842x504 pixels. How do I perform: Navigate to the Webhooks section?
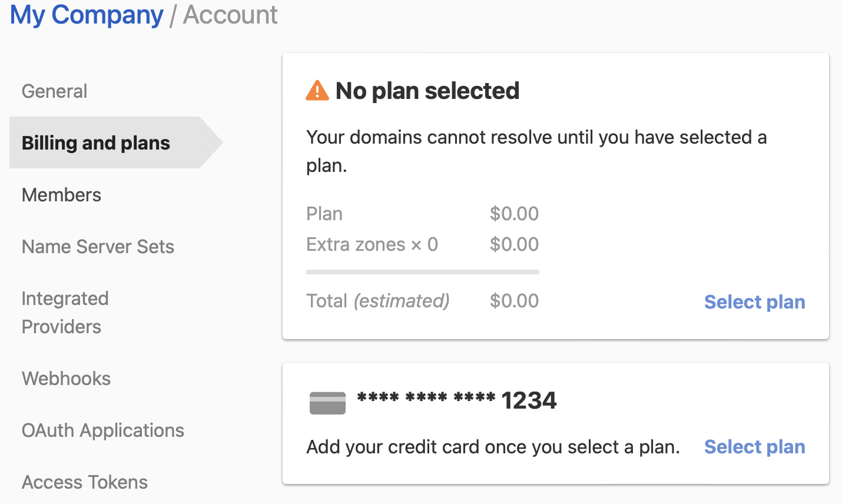click(66, 379)
